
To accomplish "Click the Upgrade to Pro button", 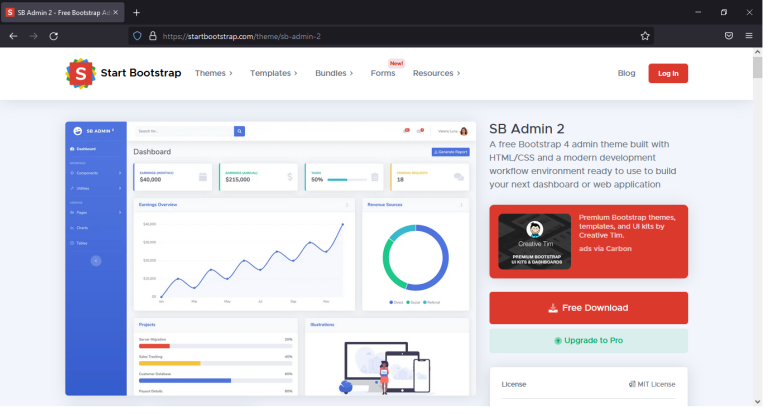I will pyautogui.click(x=588, y=340).
